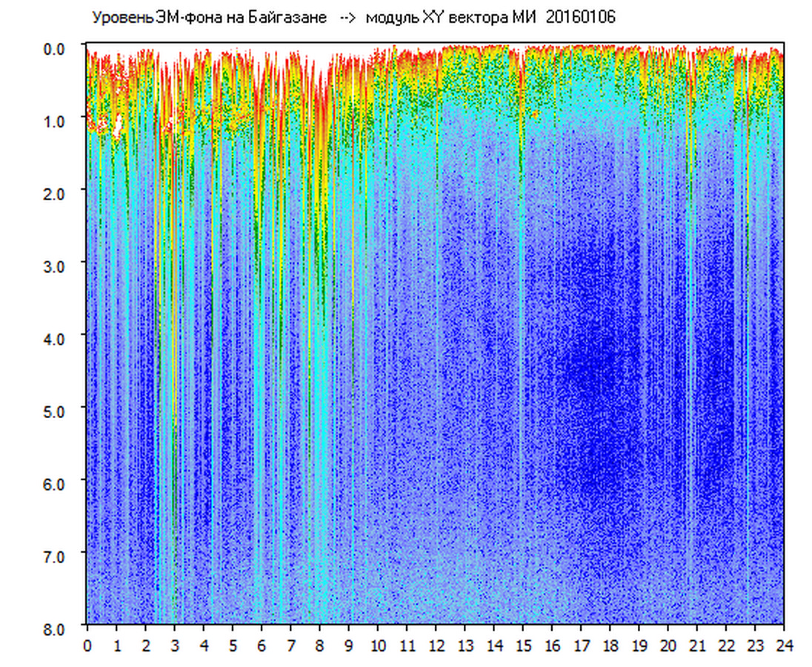Click the 7.0 value on the y-axis
The height and width of the screenshot is (667, 812).
[x=56, y=556]
